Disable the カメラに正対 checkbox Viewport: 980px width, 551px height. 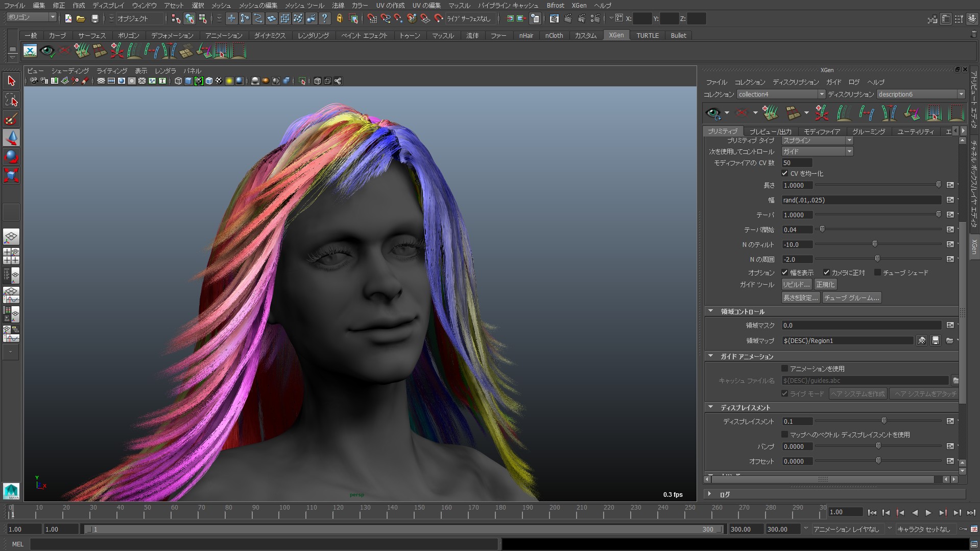pos(826,272)
